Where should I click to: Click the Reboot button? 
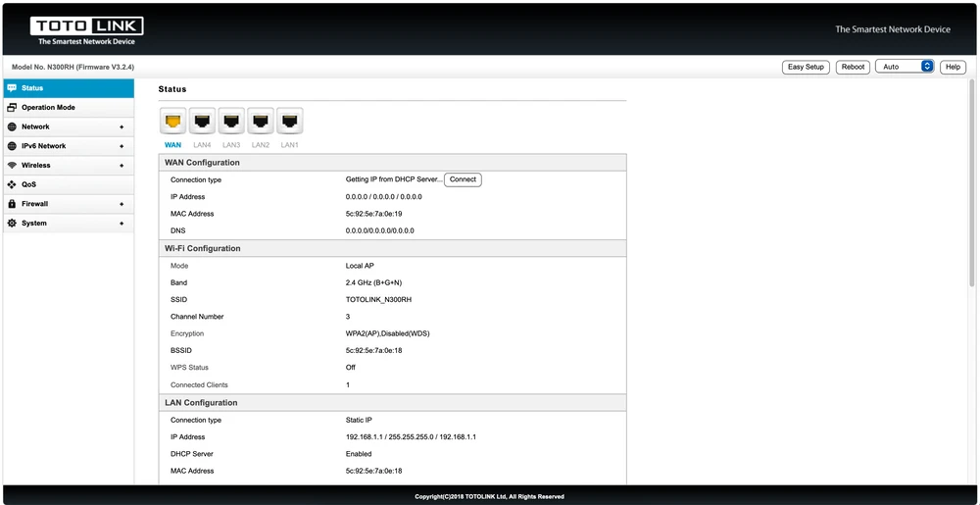tap(853, 67)
